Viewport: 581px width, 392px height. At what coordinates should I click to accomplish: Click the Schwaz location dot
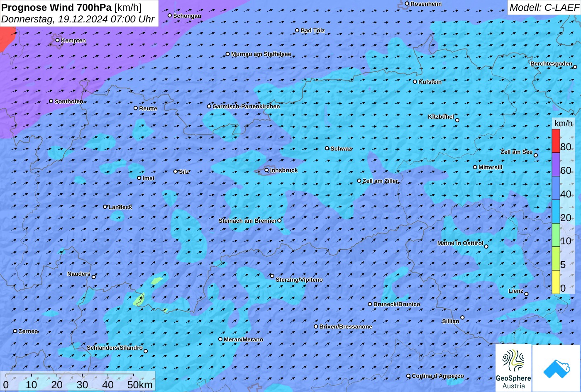pyautogui.click(x=327, y=148)
